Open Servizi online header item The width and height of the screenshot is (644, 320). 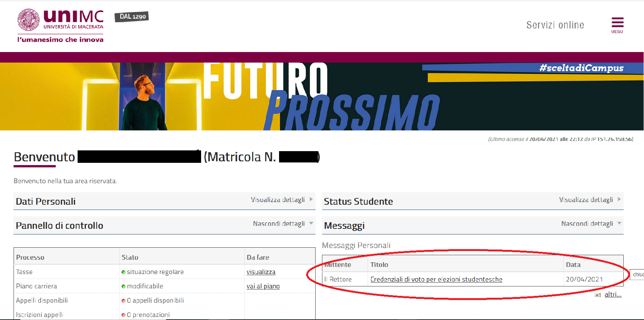555,25
